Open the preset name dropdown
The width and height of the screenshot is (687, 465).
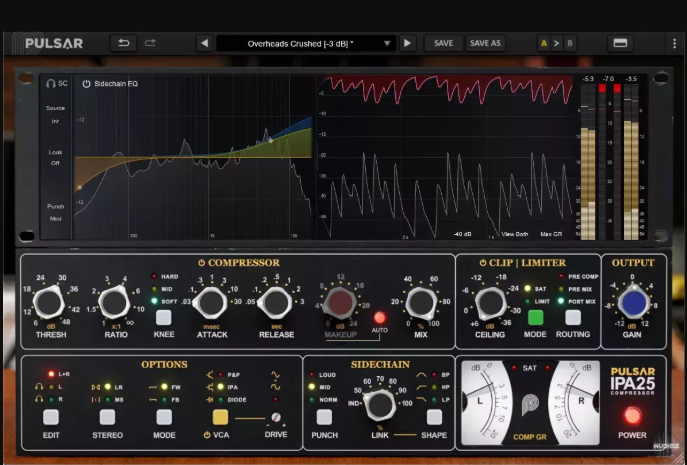pos(306,43)
